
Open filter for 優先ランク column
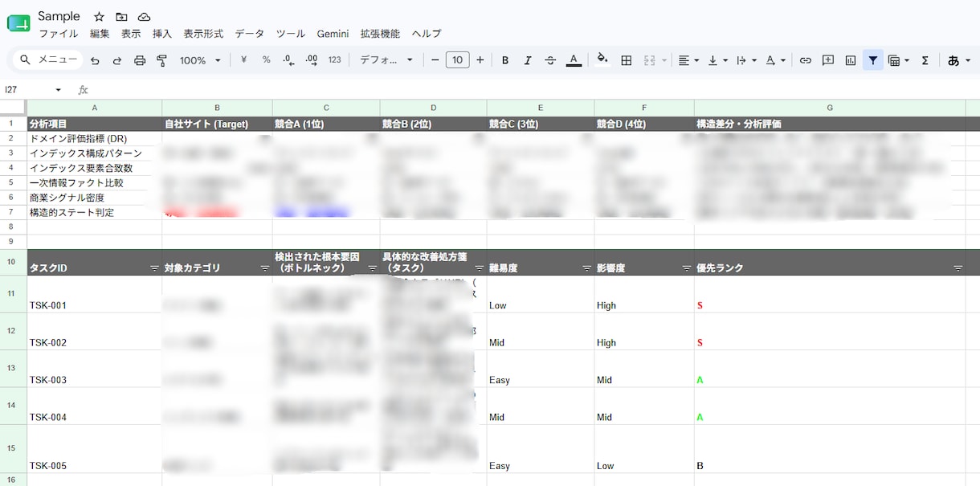point(958,268)
